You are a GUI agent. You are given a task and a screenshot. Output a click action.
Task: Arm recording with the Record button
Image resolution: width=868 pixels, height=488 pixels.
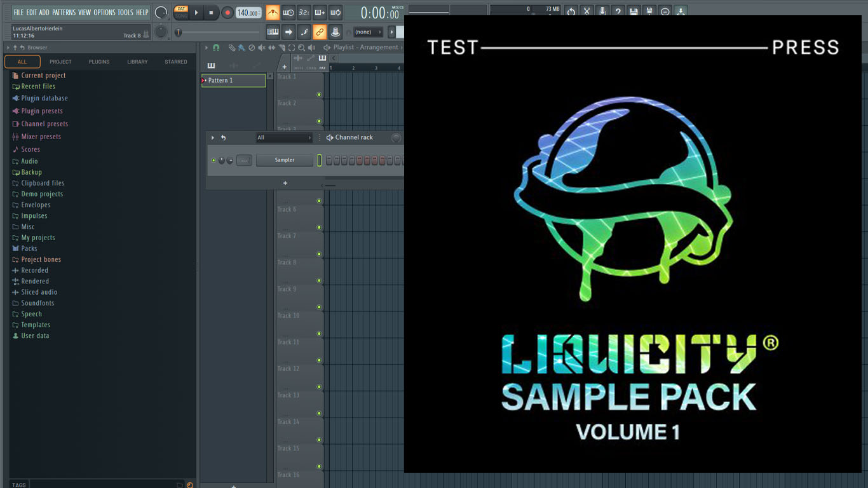[x=227, y=13]
